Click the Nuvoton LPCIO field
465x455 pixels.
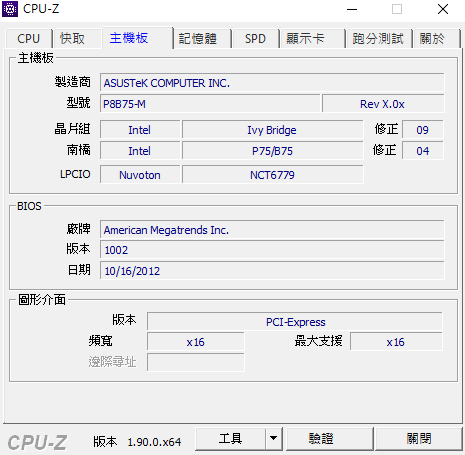point(140,175)
